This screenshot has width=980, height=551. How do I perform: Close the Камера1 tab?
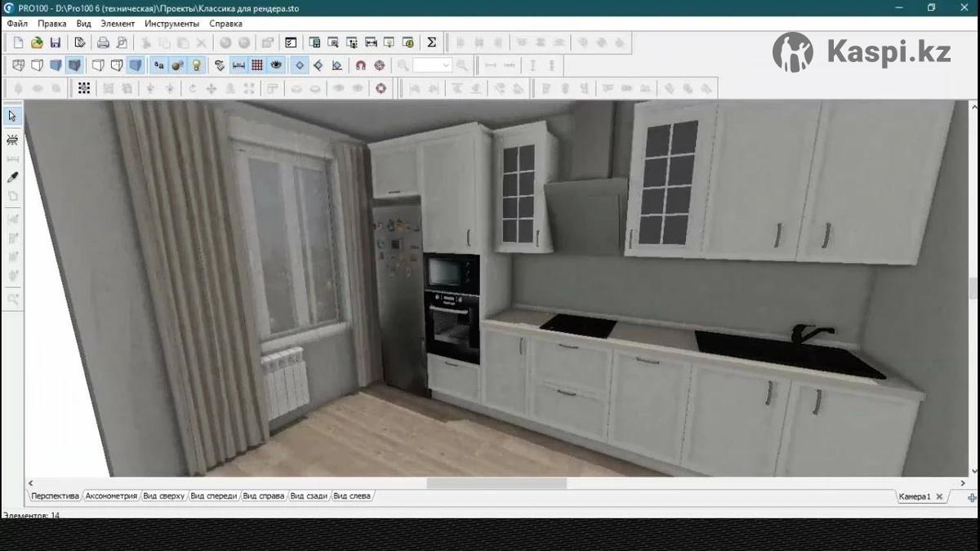tap(939, 496)
